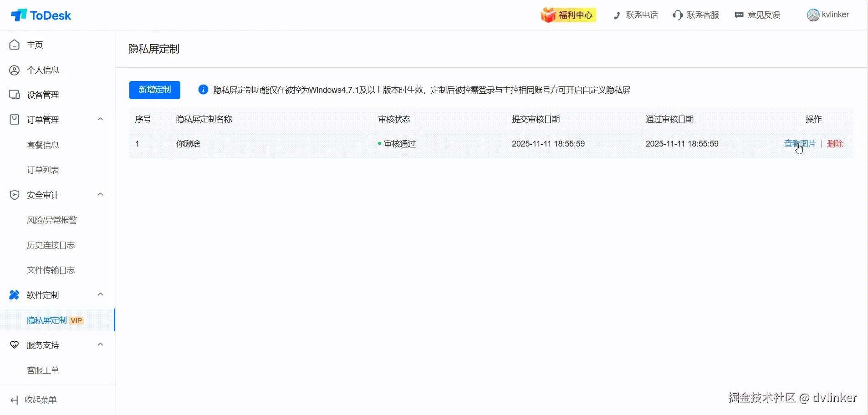
Task: Collapse the 订单管理 section chevron
Action: 101,119
